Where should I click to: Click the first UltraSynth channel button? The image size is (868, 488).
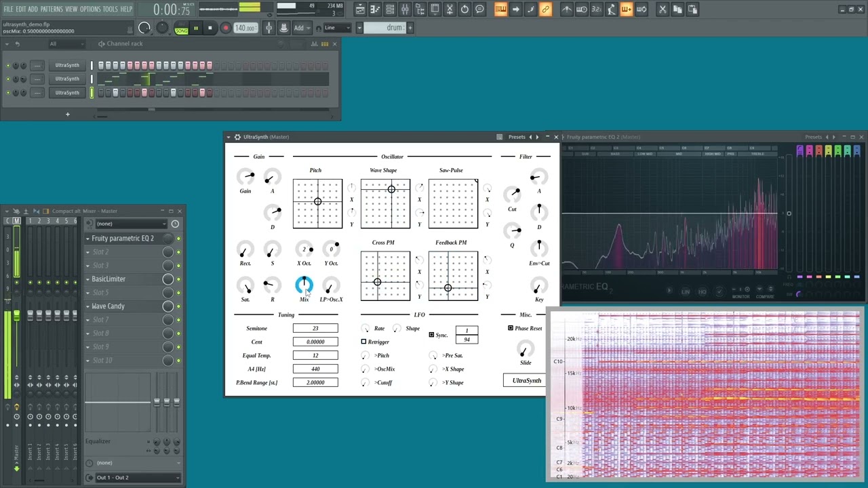click(x=67, y=65)
